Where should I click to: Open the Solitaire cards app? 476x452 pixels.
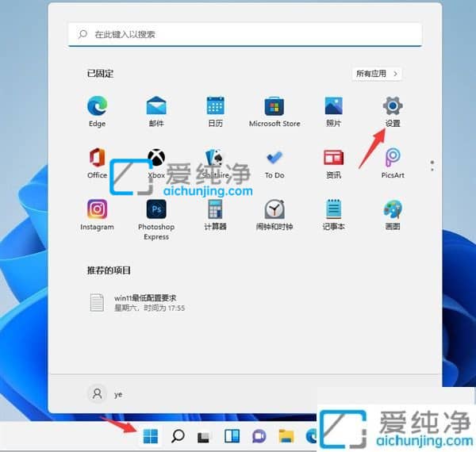pos(216,163)
